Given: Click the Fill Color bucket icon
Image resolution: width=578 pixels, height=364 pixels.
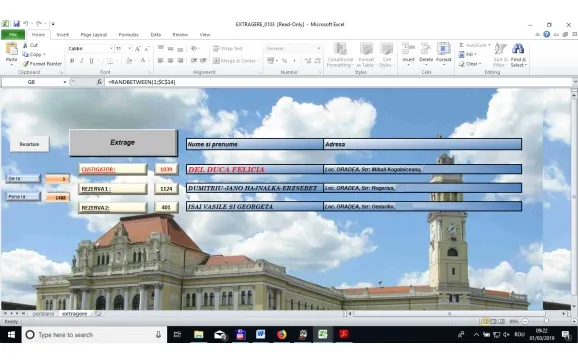Looking at the screenshot, I should 128,60.
